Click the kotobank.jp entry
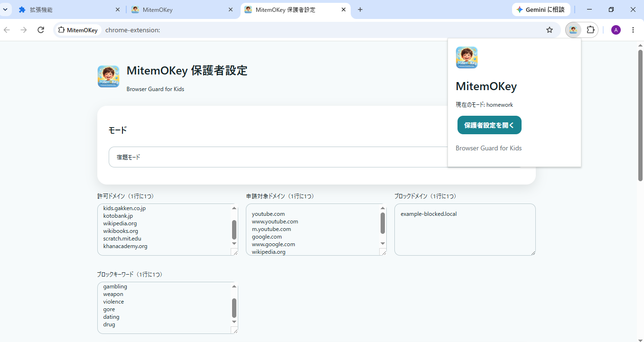This screenshot has height=342, width=644. 118,216
